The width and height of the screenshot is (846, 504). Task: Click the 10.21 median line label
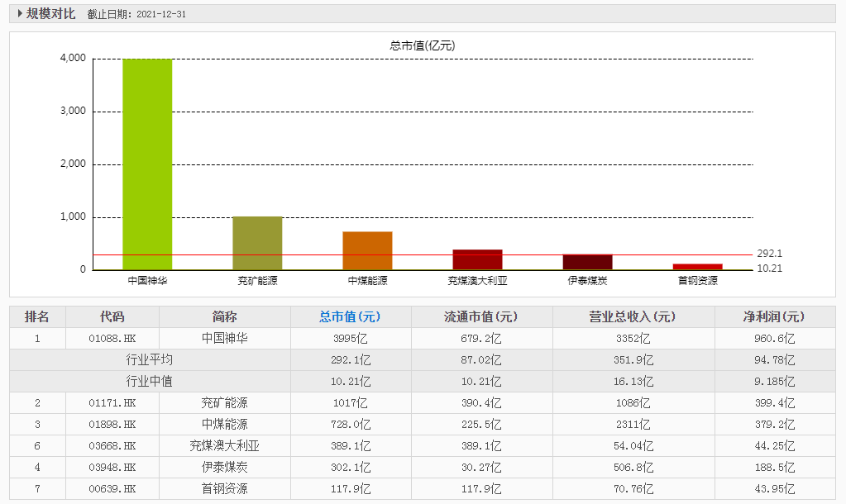pos(769,269)
